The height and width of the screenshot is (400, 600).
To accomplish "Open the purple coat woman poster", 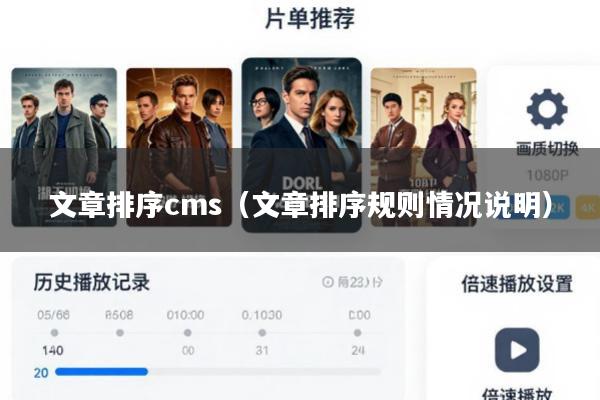I will click(423, 147).
